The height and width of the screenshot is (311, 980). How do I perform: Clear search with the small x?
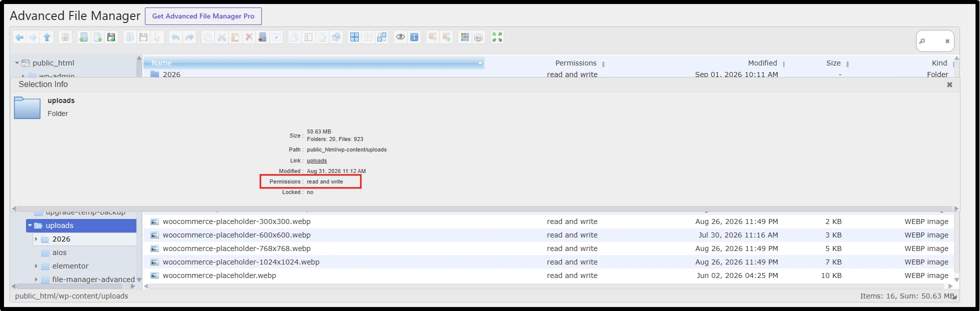[947, 41]
